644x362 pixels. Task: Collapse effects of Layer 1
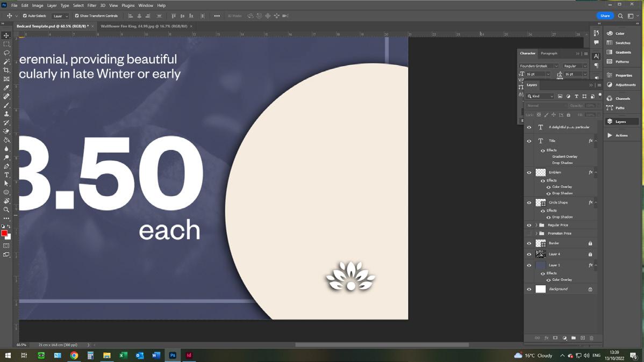tap(596, 265)
